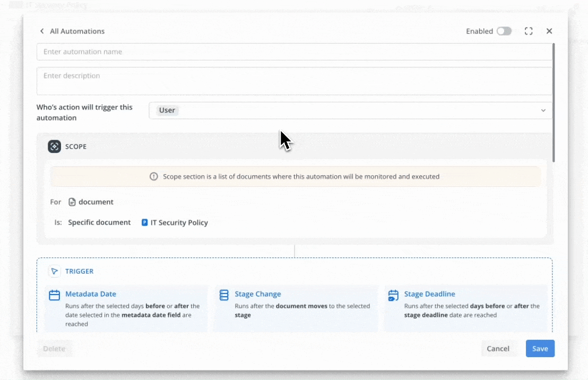Select the Stage Deadline trigger calendar icon
The height and width of the screenshot is (380, 588).
coord(393,296)
